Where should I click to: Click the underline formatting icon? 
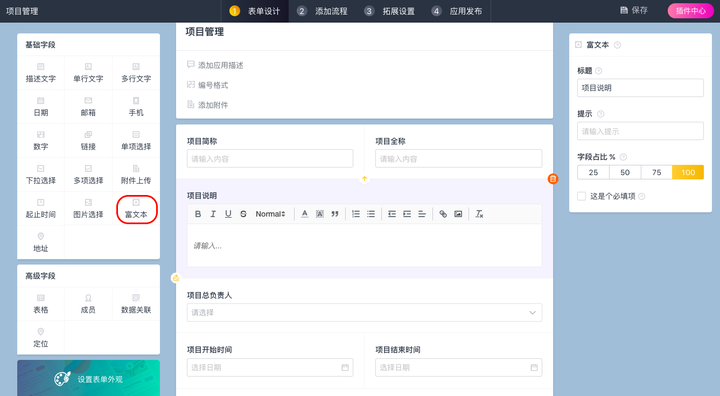point(228,214)
